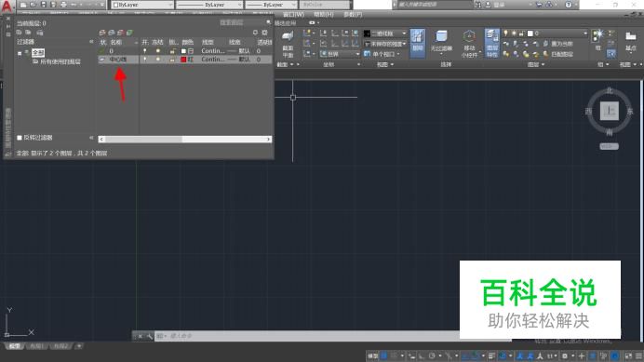Screen dimensions: 644x362
Task: Open layer manager settings gear
Action: pos(265,33)
